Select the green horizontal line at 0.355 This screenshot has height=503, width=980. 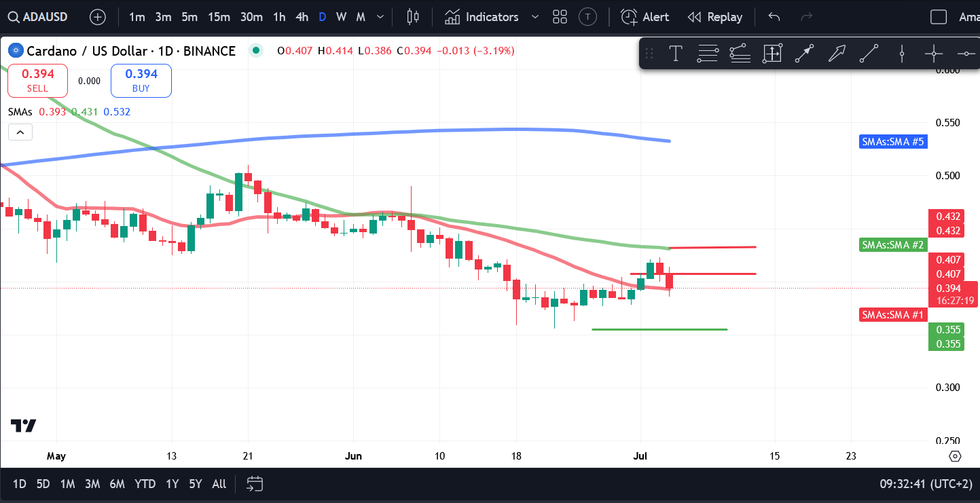(x=659, y=330)
